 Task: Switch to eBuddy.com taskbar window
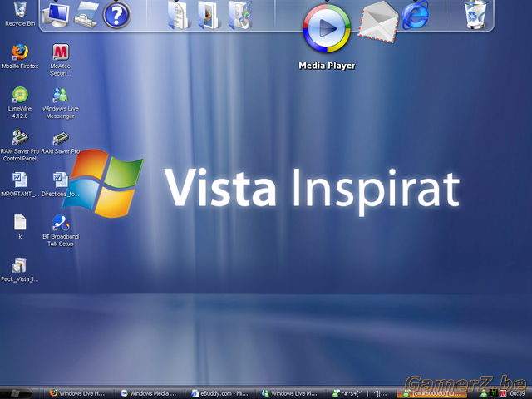coord(220,393)
